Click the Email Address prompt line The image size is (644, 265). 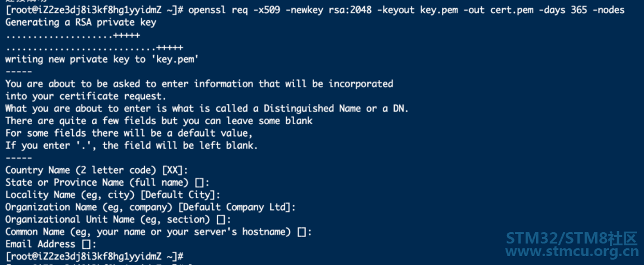[x=51, y=244]
